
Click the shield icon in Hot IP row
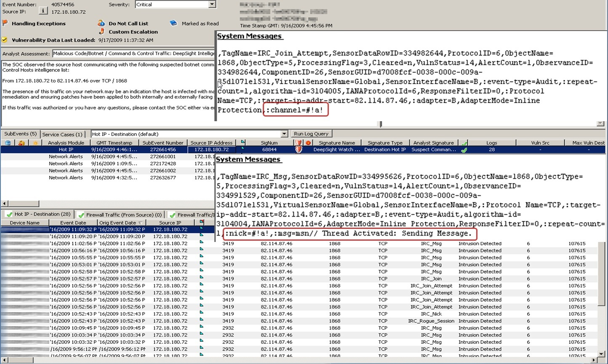(299, 149)
